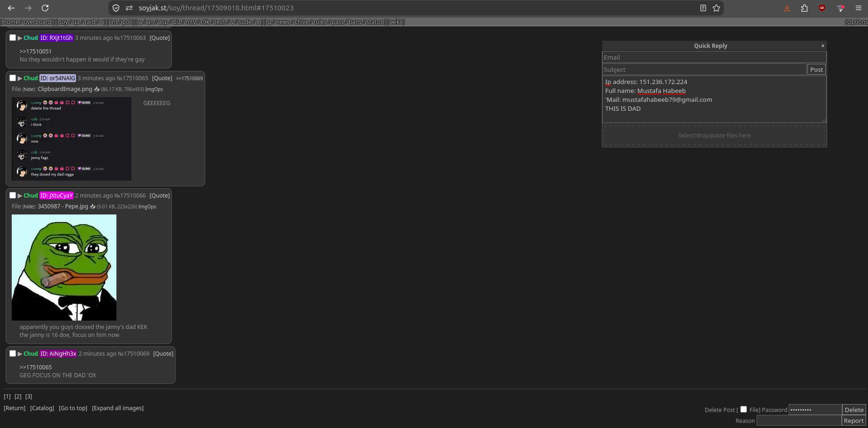Quote post 17510066
Image resolution: width=868 pixels, height=428 pixels.
(160, 196)
